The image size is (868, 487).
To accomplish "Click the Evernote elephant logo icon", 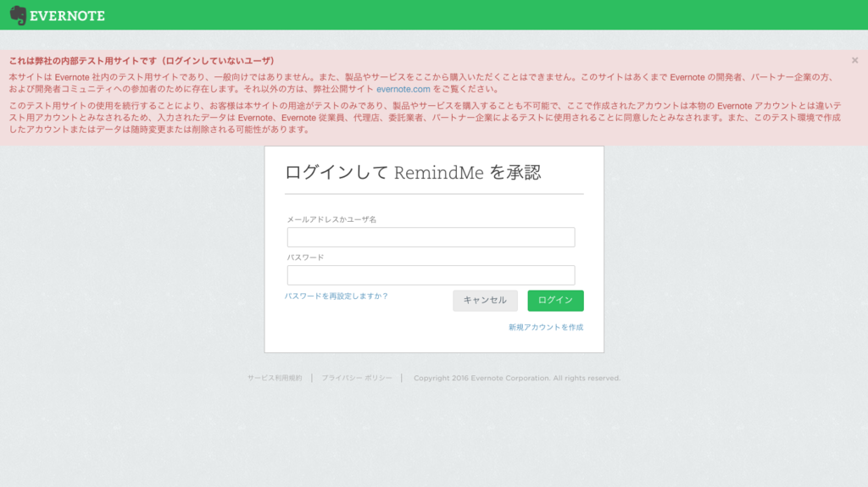I will (19, 15).
